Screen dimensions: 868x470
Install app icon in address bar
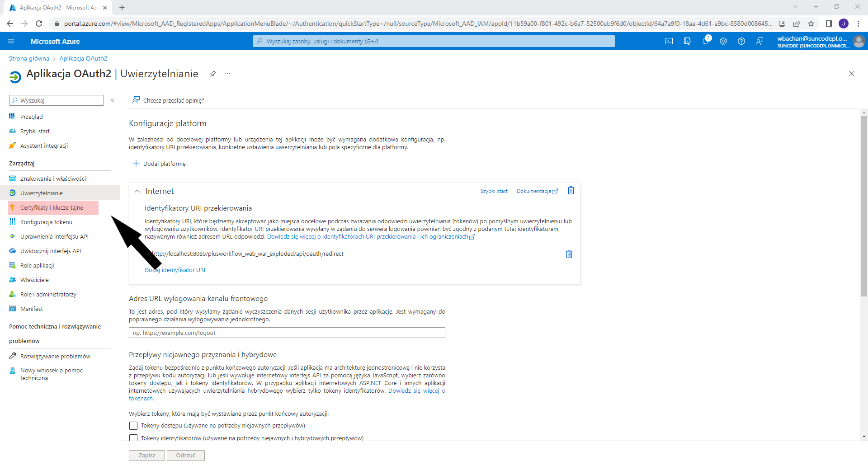click(782, 23)
